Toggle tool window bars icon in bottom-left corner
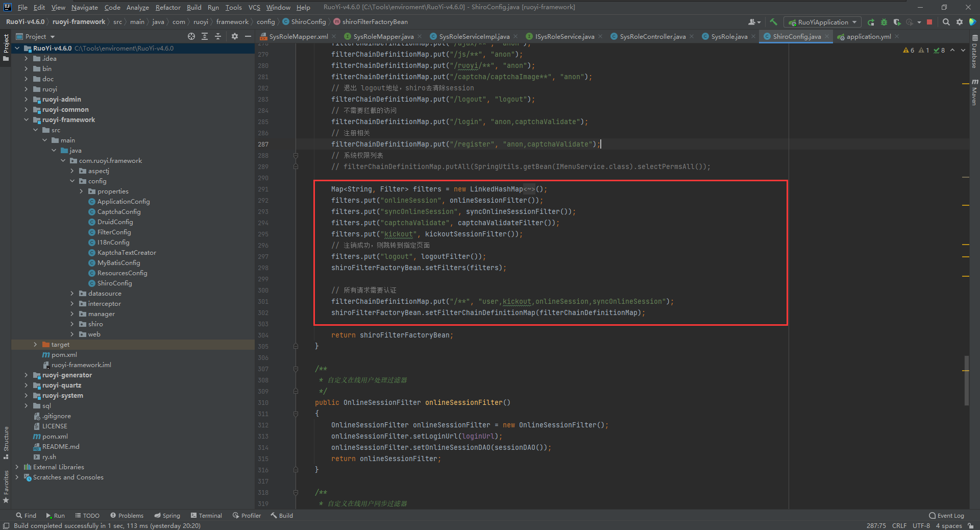This screenshot has width=980, height=530. point(6,525)
